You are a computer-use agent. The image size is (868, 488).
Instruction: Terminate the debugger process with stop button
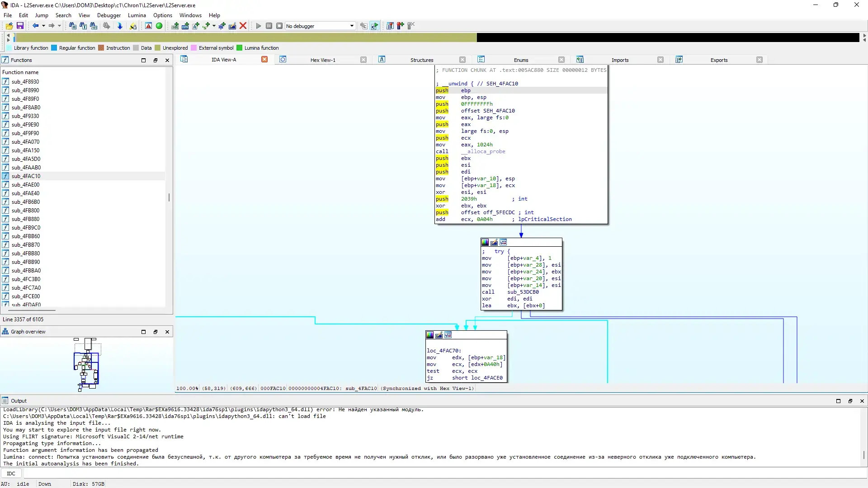[x=279, y=26]
